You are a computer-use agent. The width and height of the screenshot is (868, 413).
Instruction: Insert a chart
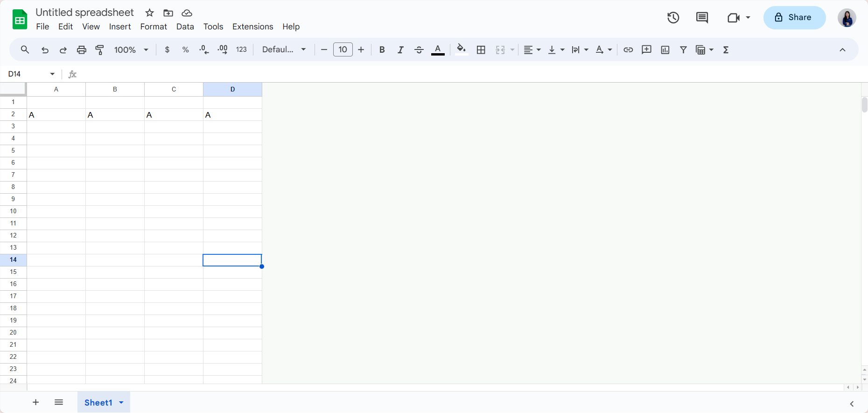point(665,49)
